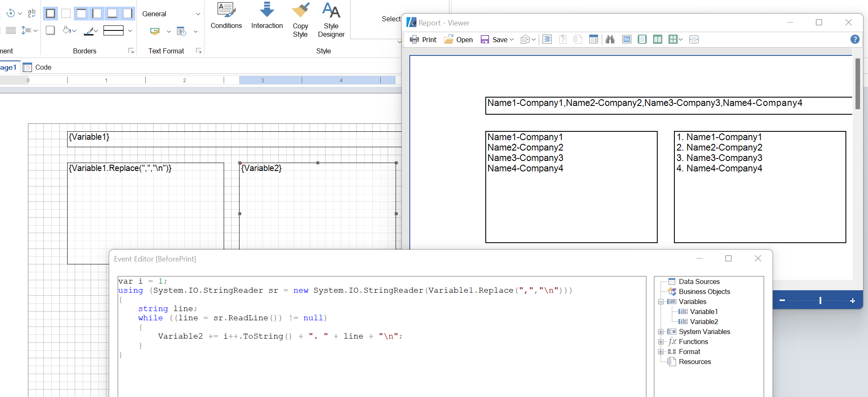Open the send email dropdown arrow

pyautogui.click(x=534, y=40)
